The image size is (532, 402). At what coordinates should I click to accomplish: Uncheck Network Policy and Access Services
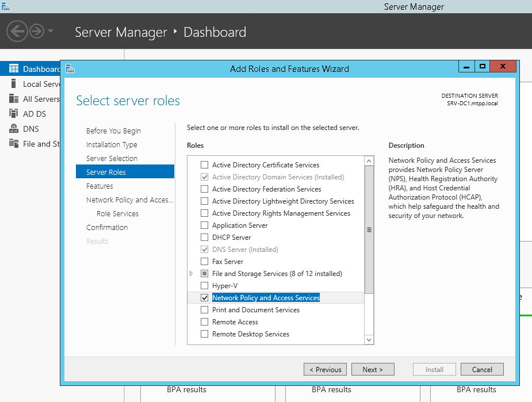click(204, 298)
